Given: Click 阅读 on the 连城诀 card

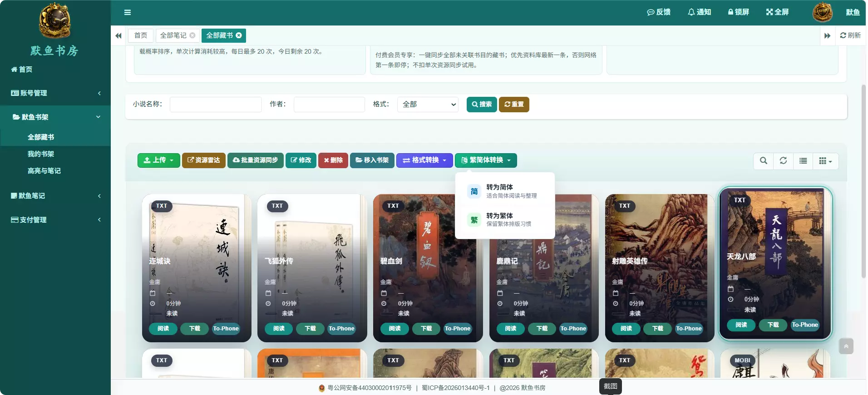Looking at the screenshot, I should click(x=163, y=329).
